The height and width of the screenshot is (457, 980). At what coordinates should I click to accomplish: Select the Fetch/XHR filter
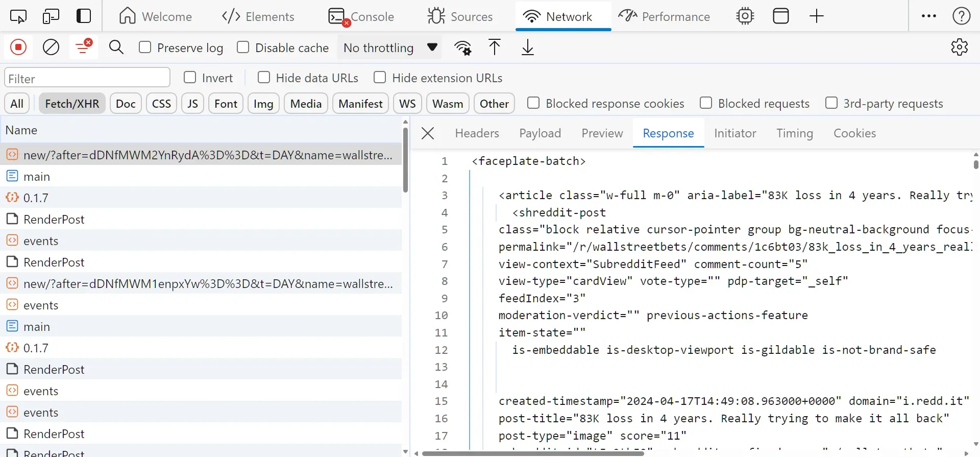(72, 104)
